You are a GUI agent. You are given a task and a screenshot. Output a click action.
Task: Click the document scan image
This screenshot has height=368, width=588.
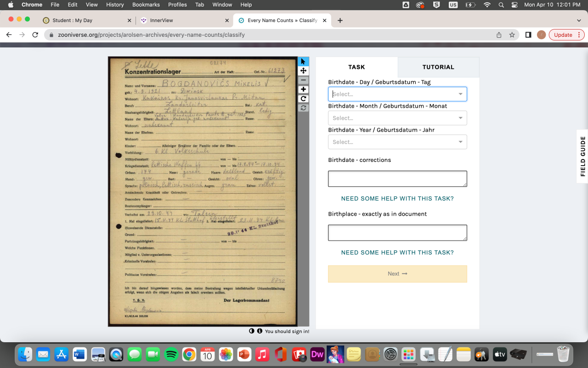(x=203, y=191)
